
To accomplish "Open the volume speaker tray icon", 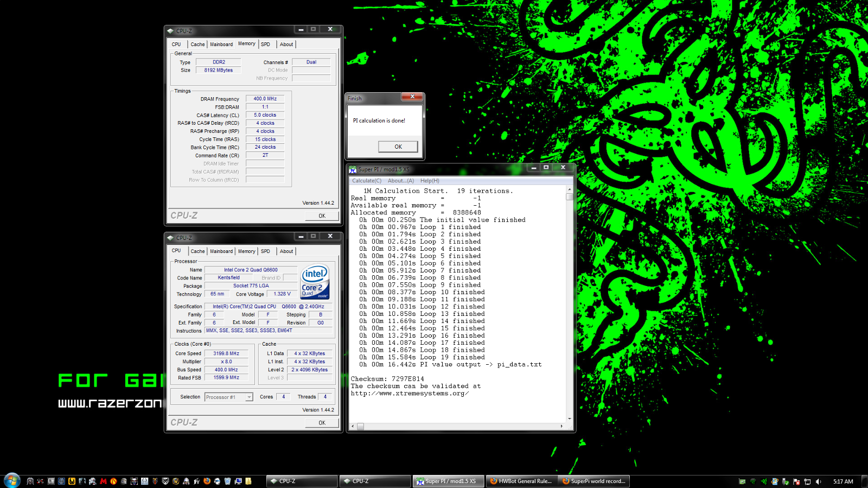I will pyautogui.click(x=819, y=481).
